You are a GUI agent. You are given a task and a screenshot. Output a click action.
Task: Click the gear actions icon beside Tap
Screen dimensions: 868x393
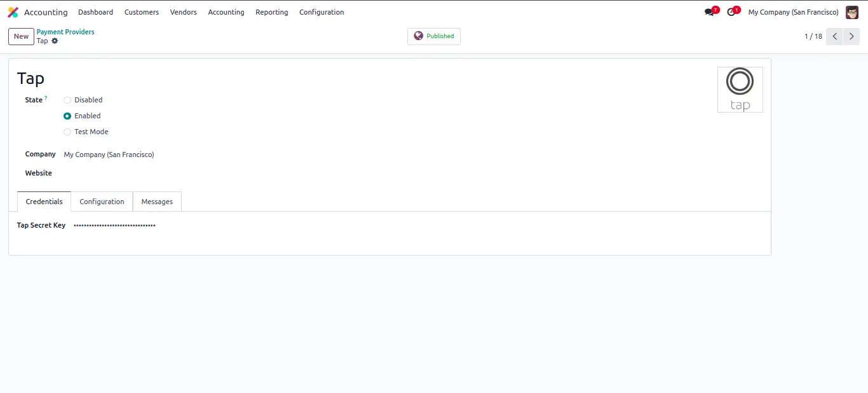(55, 41)
